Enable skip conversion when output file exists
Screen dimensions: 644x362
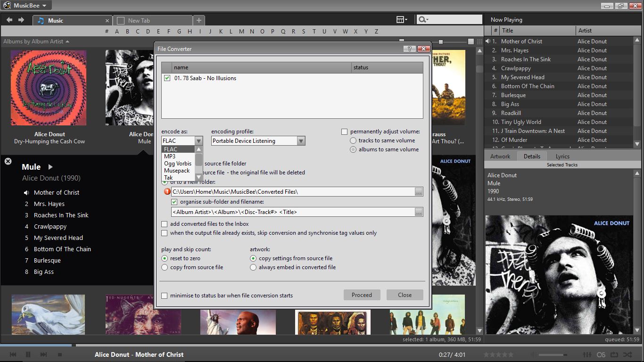point(165,233)
